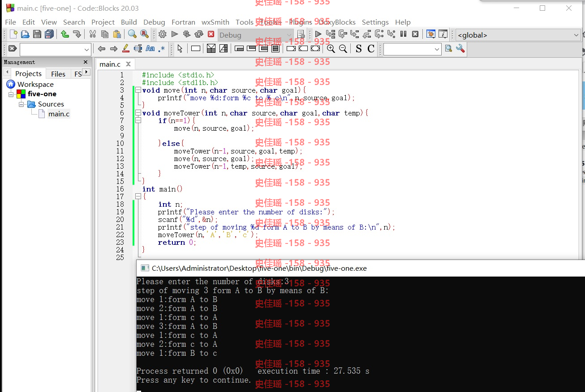Click the Step into debug icon

point(355,34)
